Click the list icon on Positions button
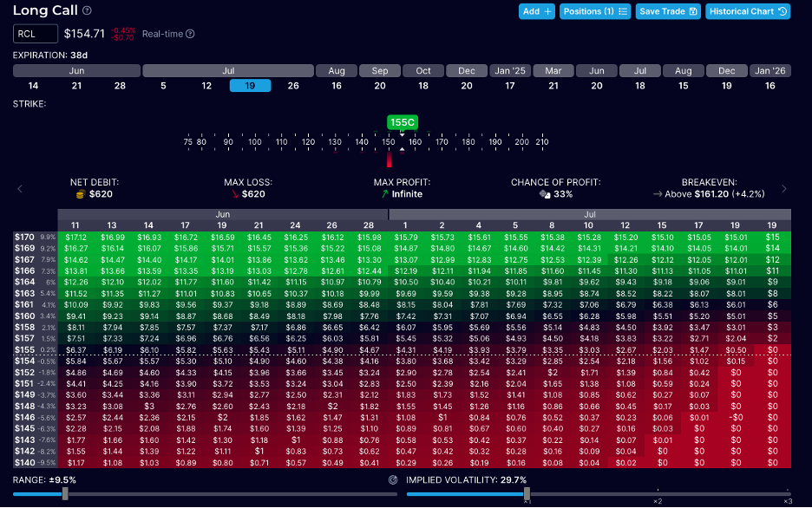 [x=623, y=11]
